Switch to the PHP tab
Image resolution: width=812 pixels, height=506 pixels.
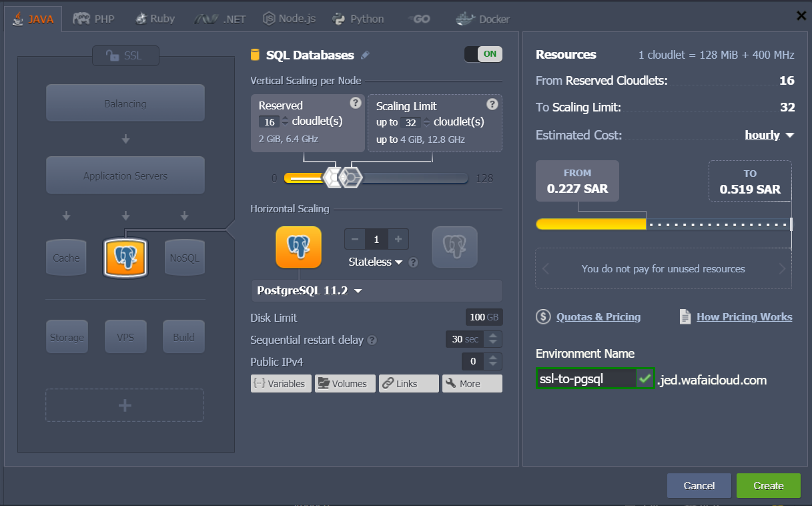point(93,19)
